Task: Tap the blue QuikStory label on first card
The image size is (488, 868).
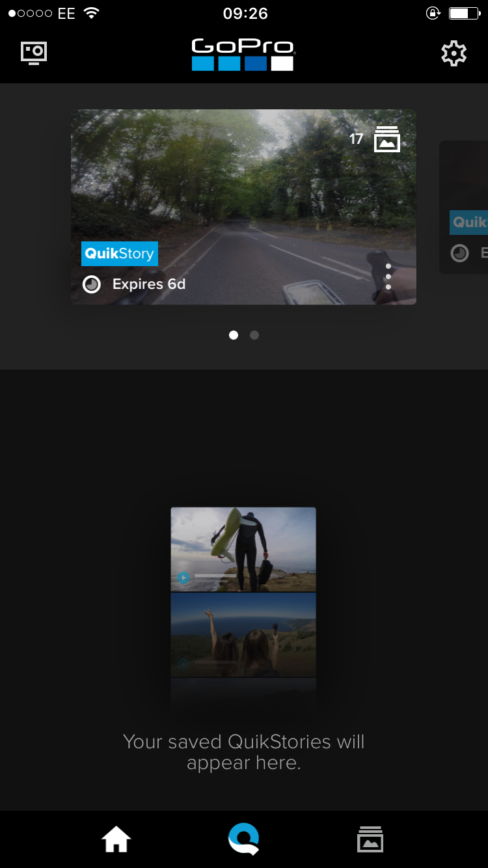Action: point(120,254)
